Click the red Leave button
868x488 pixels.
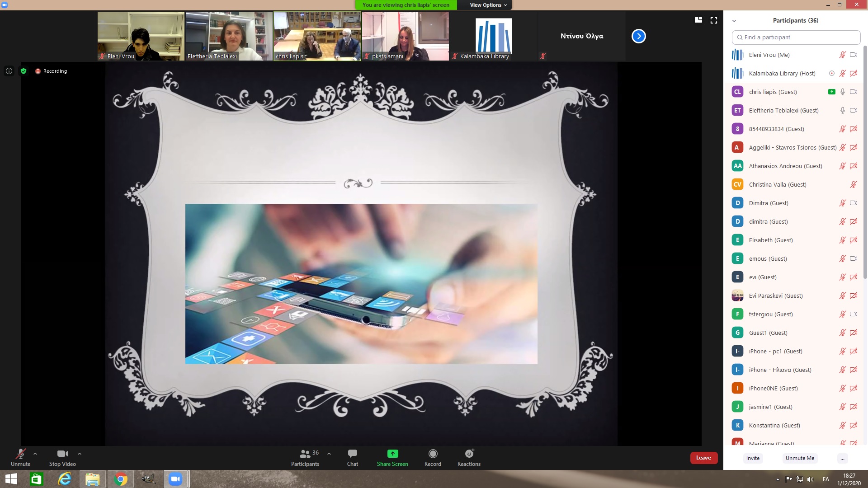(703, 458)
